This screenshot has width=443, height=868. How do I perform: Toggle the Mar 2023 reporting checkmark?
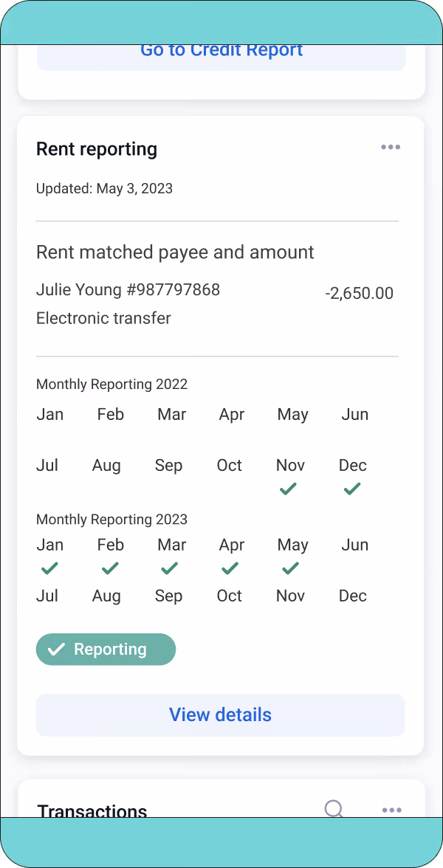(x=168, y=568)
